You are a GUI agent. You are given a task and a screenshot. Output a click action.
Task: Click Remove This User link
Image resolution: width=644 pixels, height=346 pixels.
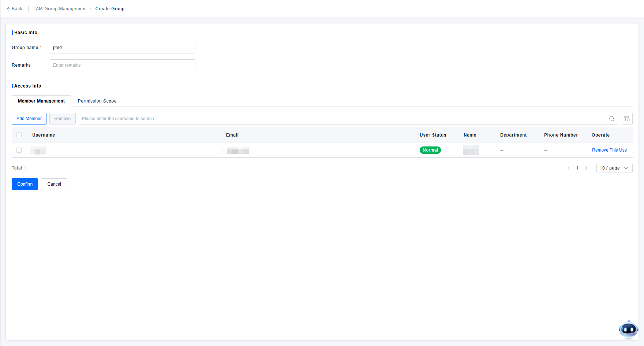tap(609, 150)
